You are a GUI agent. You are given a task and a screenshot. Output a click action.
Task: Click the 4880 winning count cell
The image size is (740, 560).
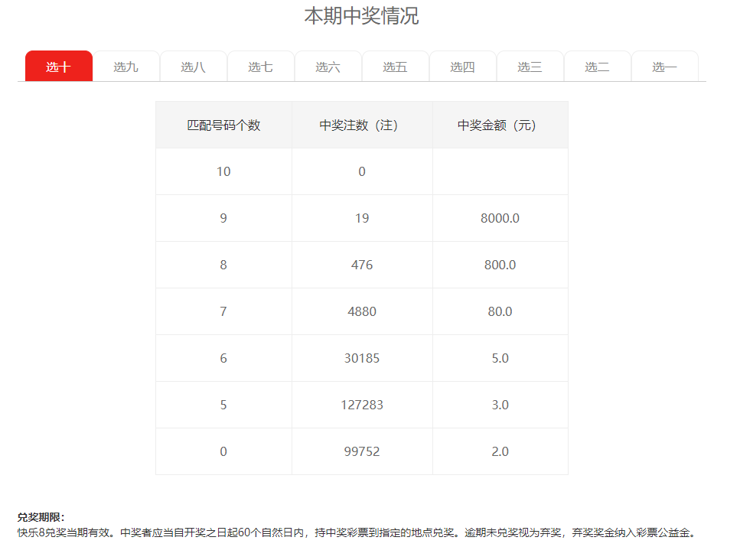pyautogui.click(x=362, y=311)
